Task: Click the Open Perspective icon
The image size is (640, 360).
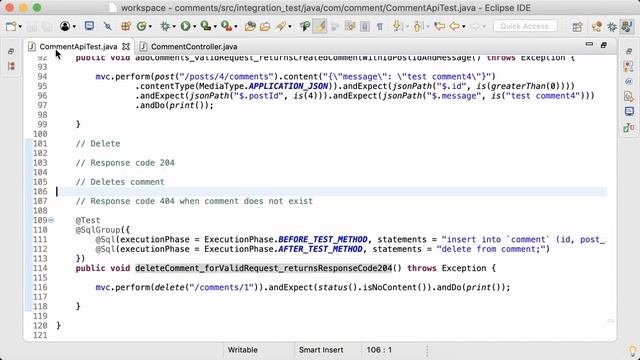Action: point(577,27)
